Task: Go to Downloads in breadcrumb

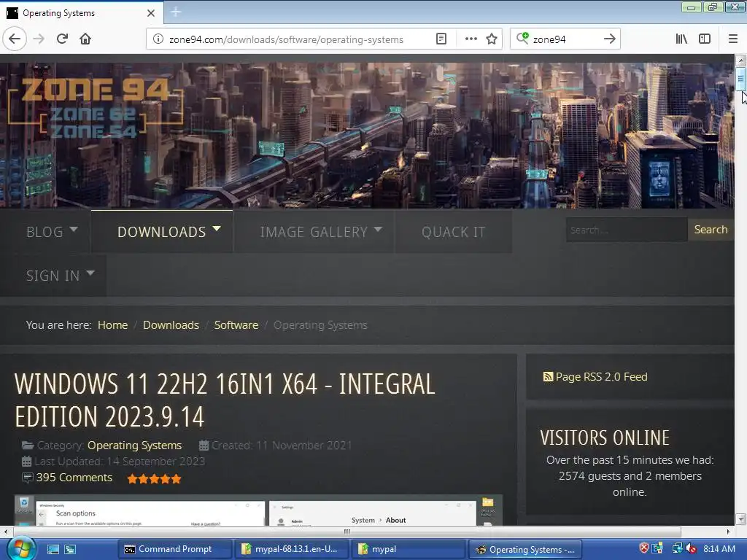Action: [x=171, y=324]
